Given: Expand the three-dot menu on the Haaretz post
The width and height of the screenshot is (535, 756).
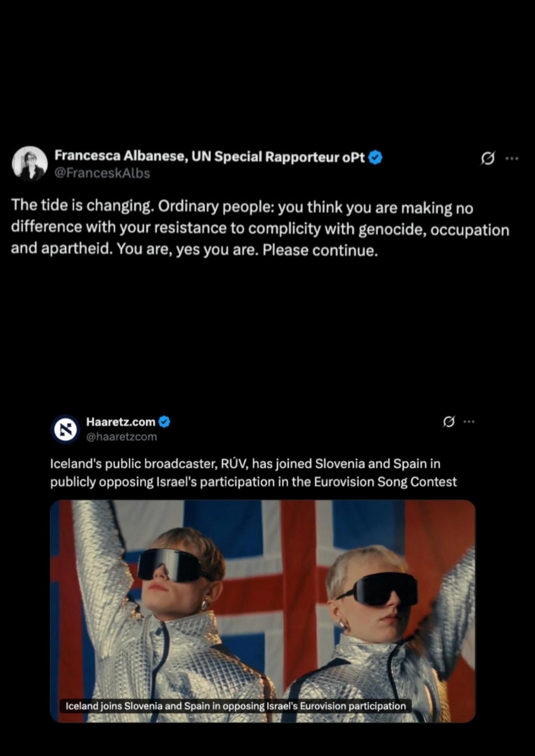Looking at the screenshot, I should point(469,422).
